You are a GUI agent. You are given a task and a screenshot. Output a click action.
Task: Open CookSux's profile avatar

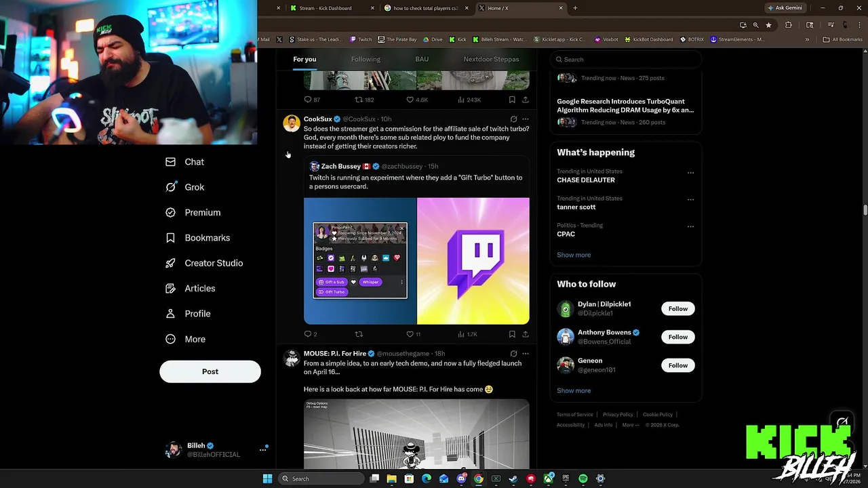pyautogui.click(x=292, y=123)
